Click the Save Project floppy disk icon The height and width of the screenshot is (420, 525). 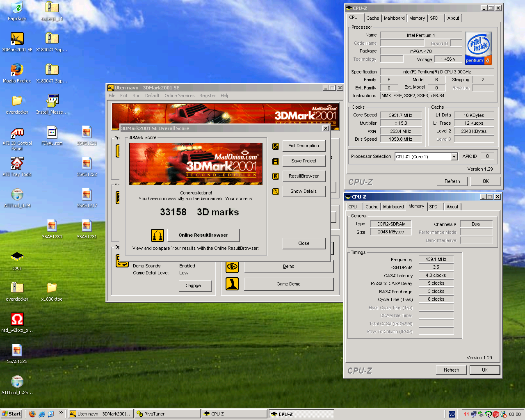(x=276, y=161)
